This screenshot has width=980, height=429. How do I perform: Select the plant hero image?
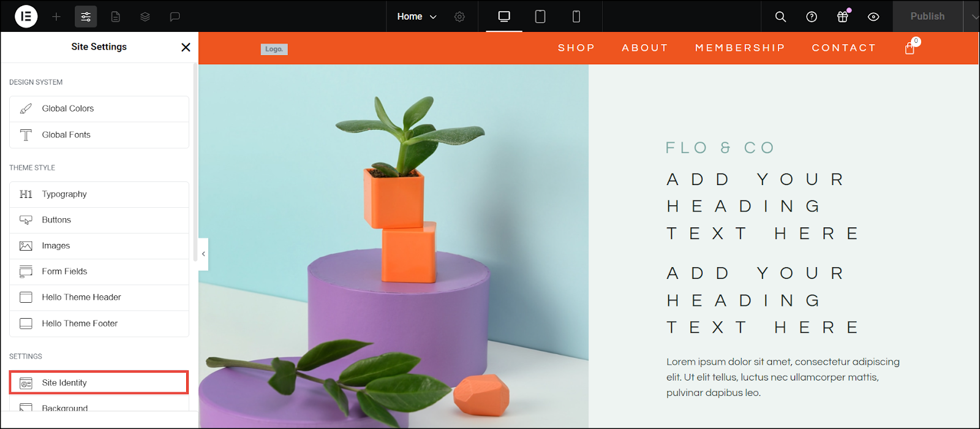click(x=393, y=246)
